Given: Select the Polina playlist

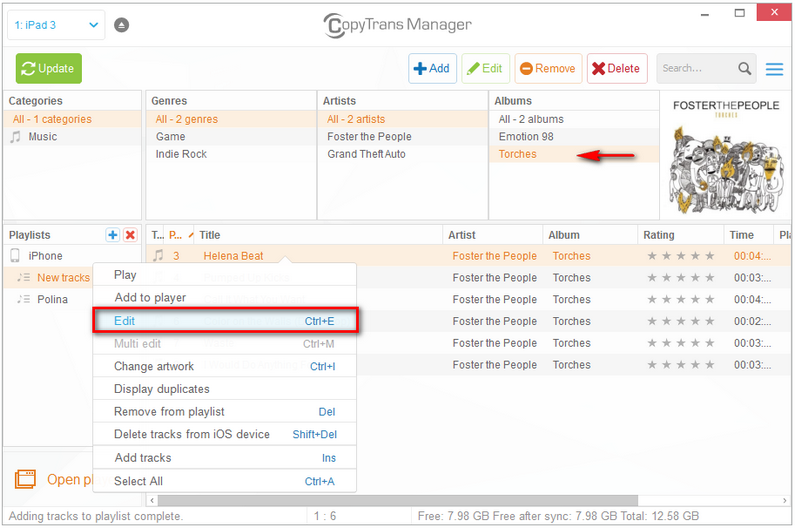Looking at the screenshot, I should [x=49, y=299].
